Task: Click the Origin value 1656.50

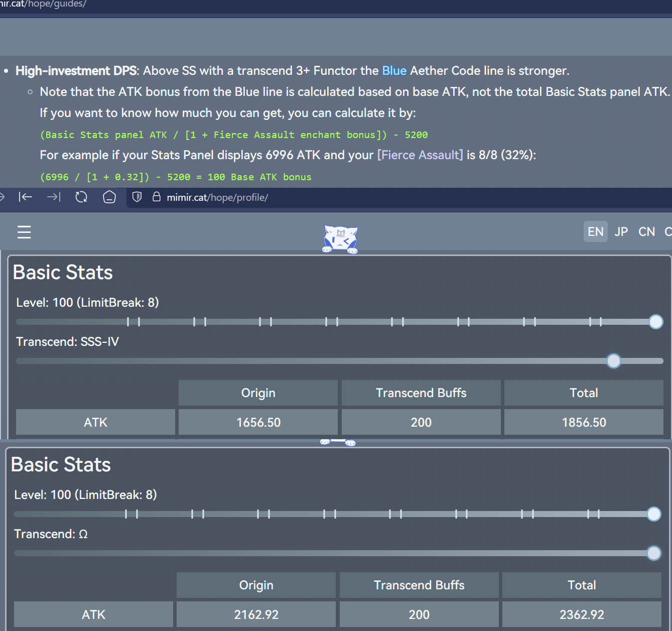Action: point(258,422)
